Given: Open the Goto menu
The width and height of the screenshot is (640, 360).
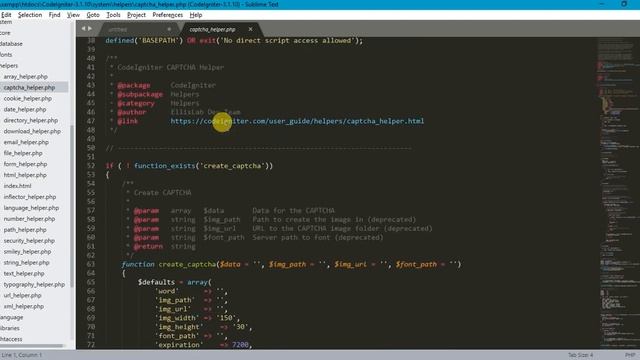Looking at the screenshot, I should pos(93,15).
